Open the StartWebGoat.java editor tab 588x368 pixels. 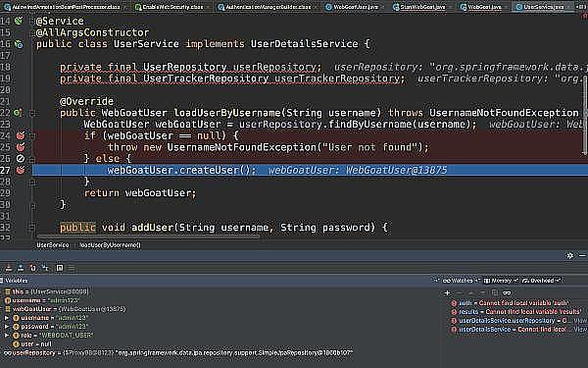[x=419, y=7]
